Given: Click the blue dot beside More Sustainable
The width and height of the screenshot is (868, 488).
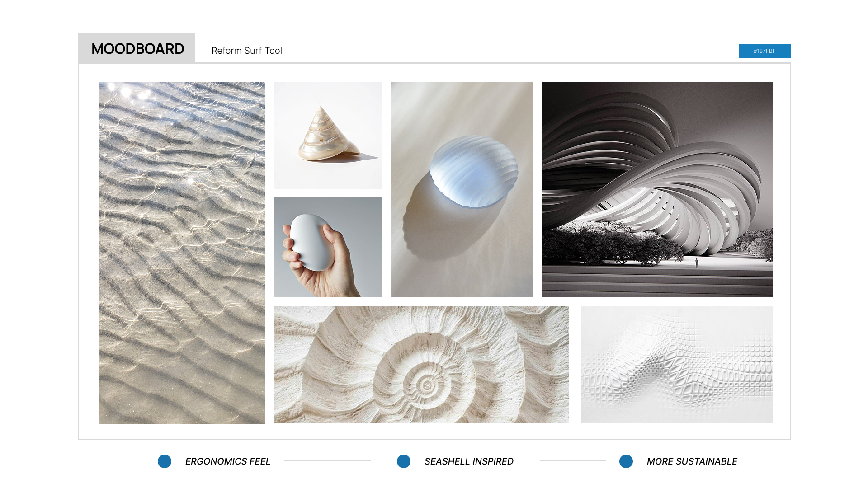Looking at the screenshot, I should pyautogui.click(x=626, y=461).
